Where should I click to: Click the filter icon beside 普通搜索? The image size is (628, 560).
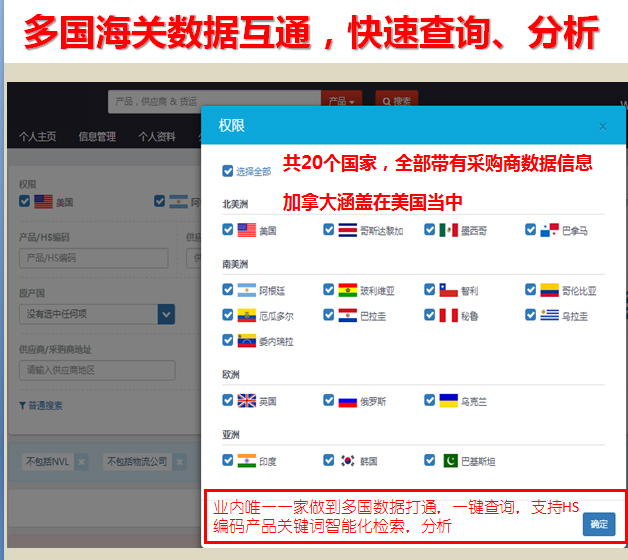(23, 405)
